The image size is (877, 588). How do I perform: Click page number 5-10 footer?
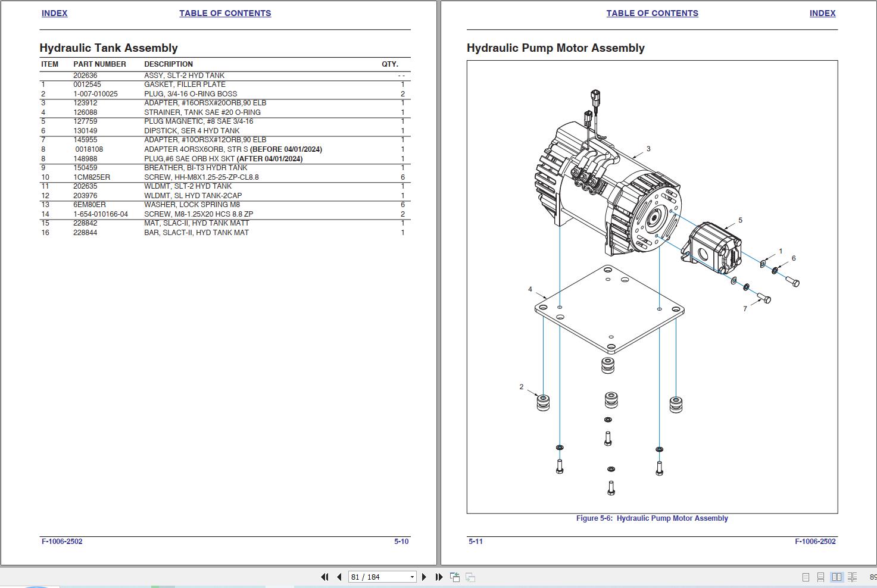coord(401,542)
